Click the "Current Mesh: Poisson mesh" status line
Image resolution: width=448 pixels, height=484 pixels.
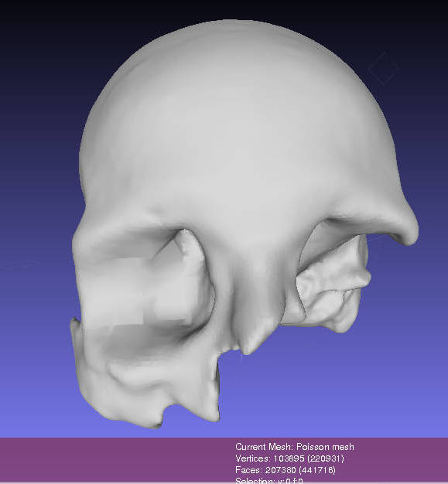[x=295, y=447]
